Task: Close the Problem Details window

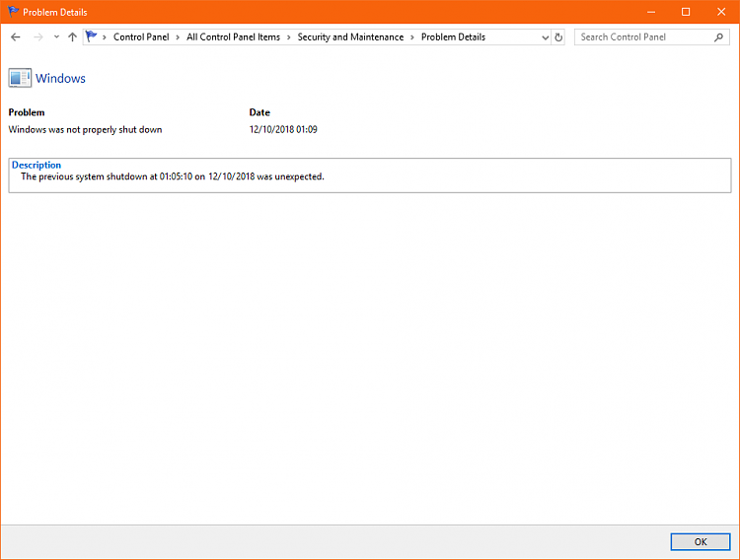Action: coord(721,12)
